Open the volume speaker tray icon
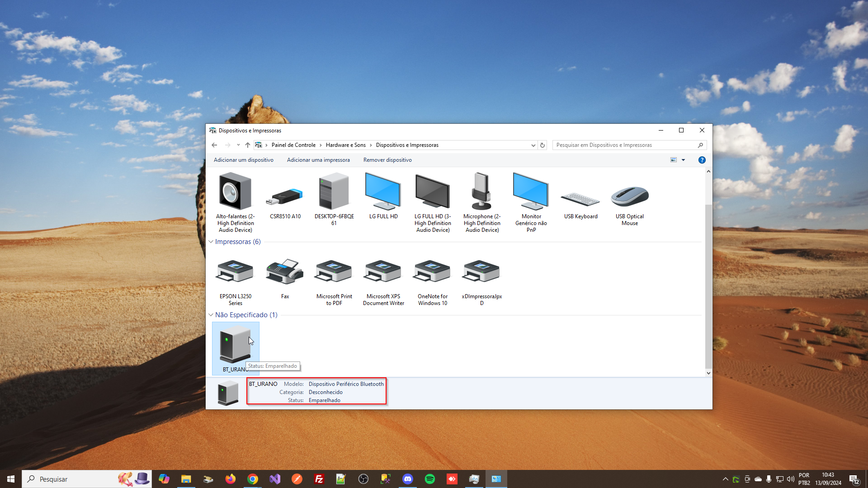The image size is (868, 488). pos(790,479)
